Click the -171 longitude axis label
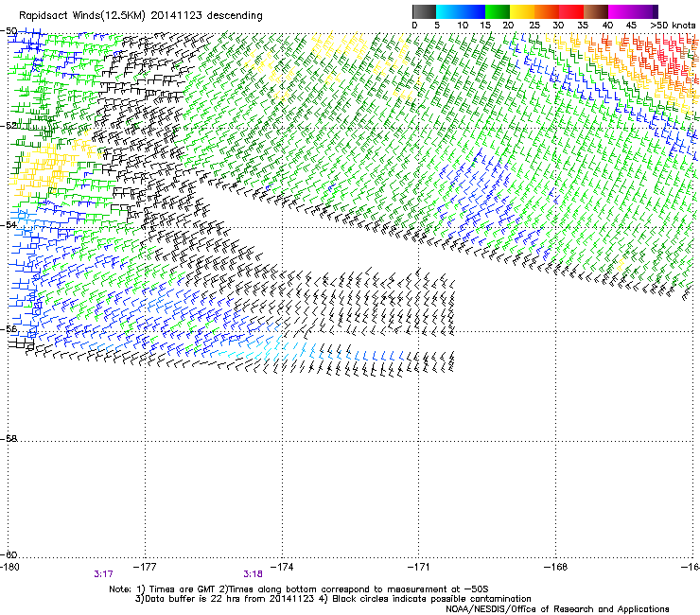The height and width of the screenshot is (615, 700). [x=419, y=567]
